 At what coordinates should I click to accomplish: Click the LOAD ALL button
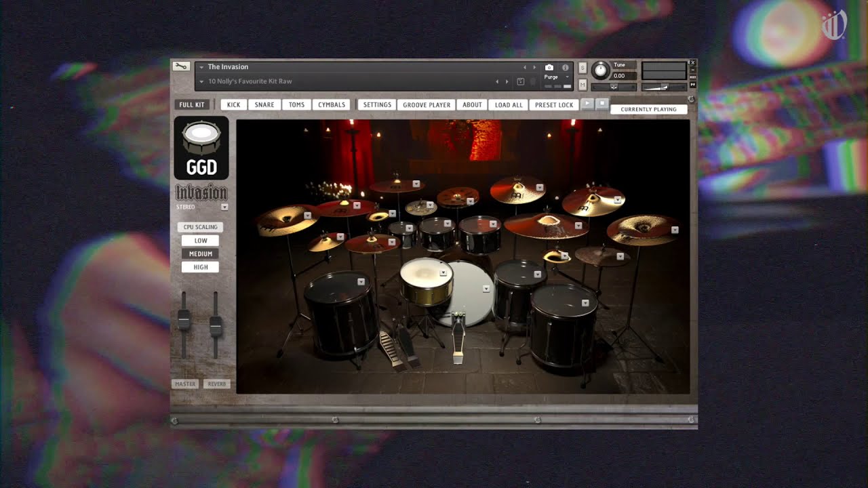click(509, 105)
